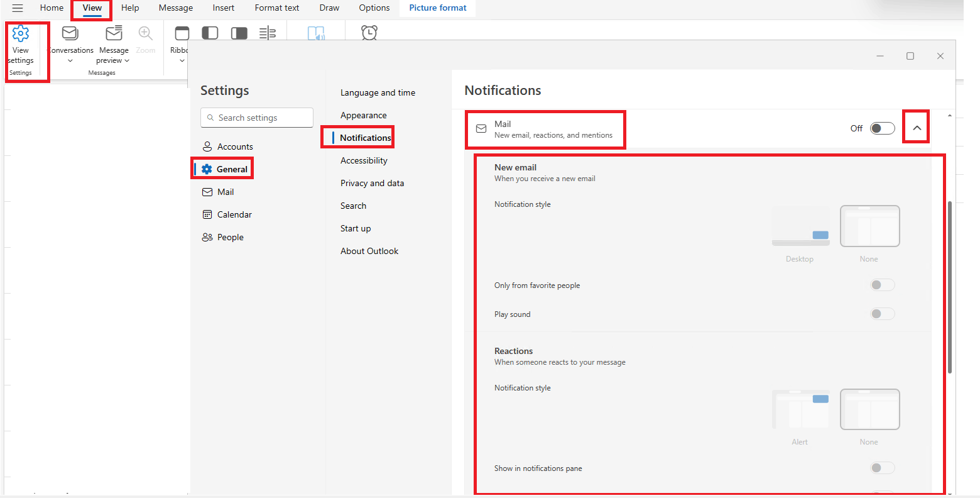Select the Immersive Reader icon
This screenshot has width=980, height=498.
pyautogui.click(x=317, y=33)
